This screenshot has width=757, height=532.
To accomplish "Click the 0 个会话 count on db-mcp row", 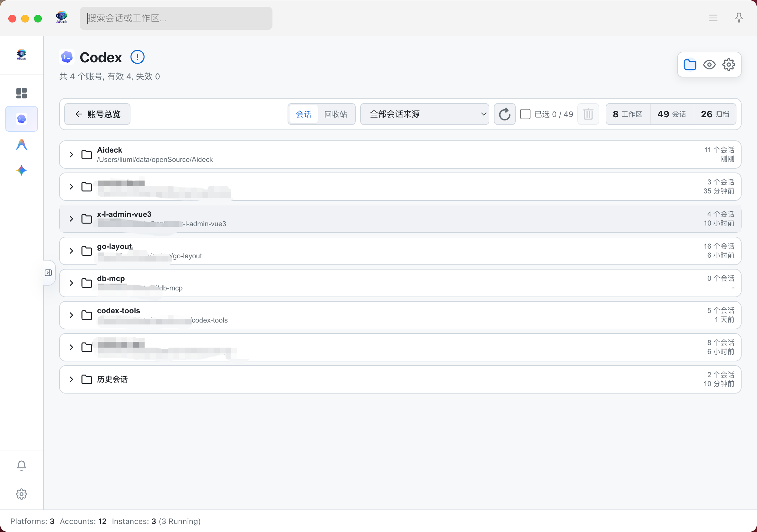I will tap(721, 279).
